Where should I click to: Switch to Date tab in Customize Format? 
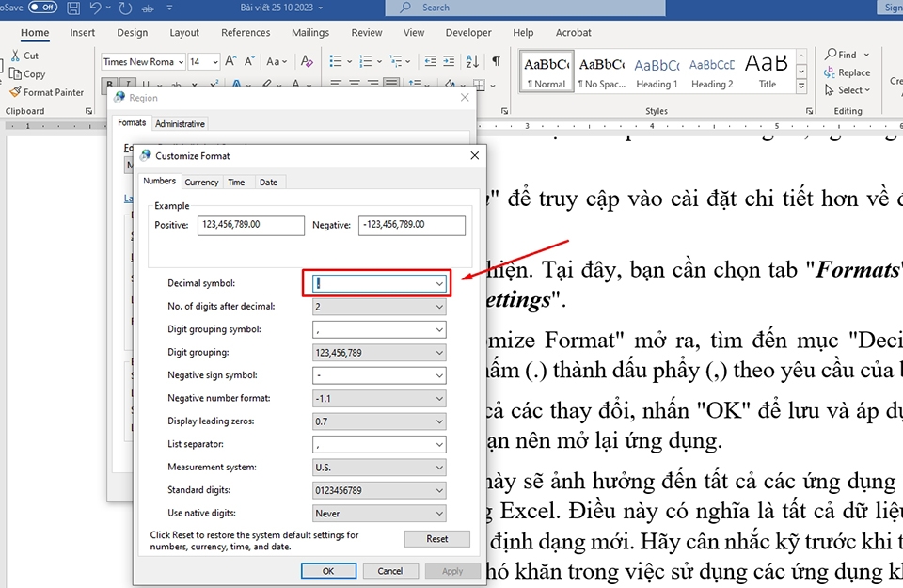268,182
